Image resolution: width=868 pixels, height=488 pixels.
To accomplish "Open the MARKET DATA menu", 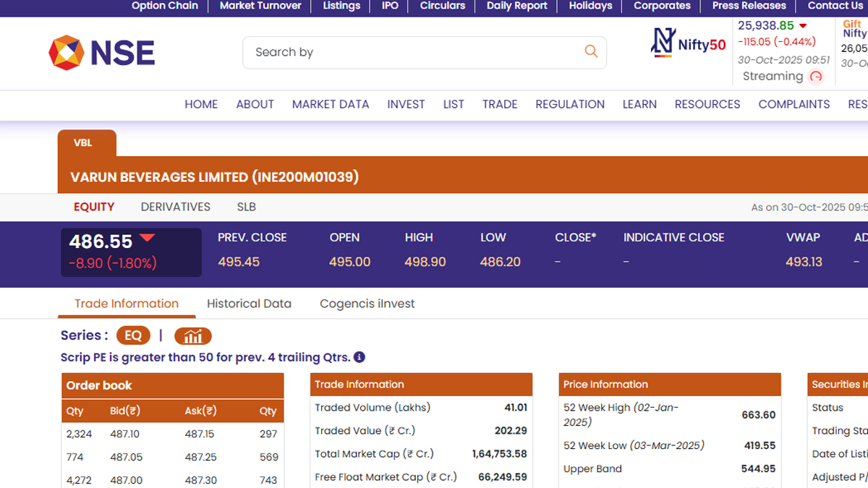I will click(331, 104).
